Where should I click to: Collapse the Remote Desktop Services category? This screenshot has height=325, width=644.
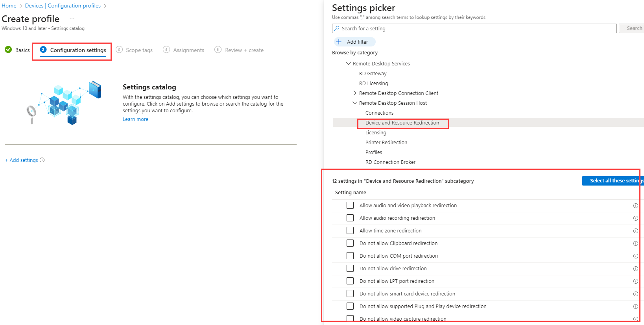(x=349, y=63)
